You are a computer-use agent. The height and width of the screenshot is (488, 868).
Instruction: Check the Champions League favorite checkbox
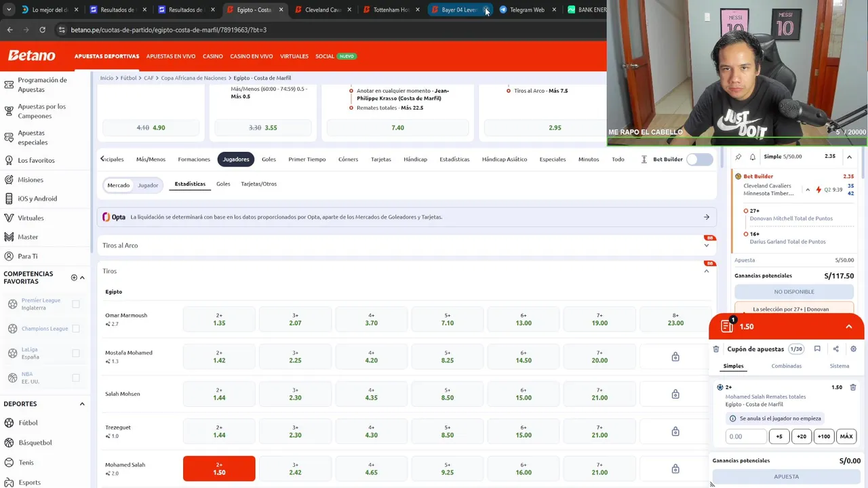(x=76, y=329)
